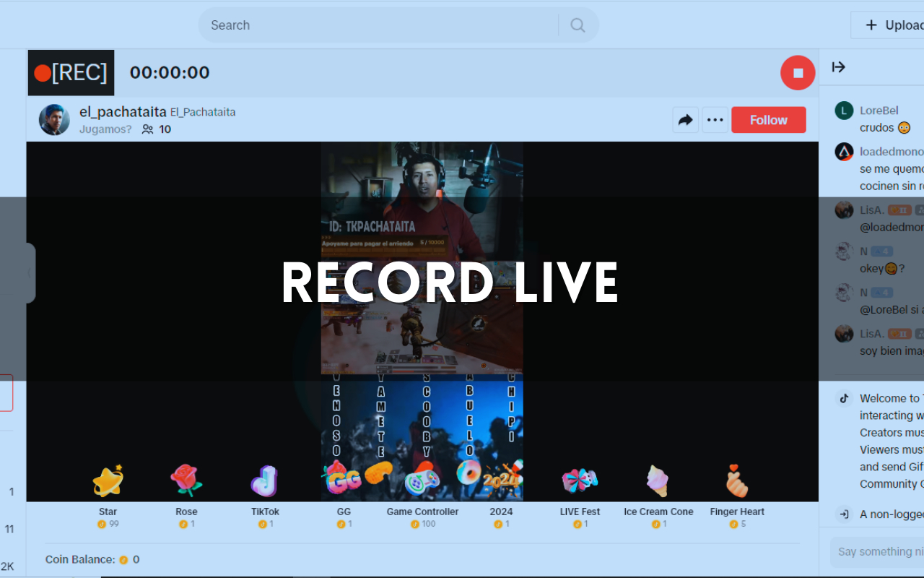The image size is (924, 578).
Task: Click the Follow button
Action: pyautogui.click(x=768, y=120)
